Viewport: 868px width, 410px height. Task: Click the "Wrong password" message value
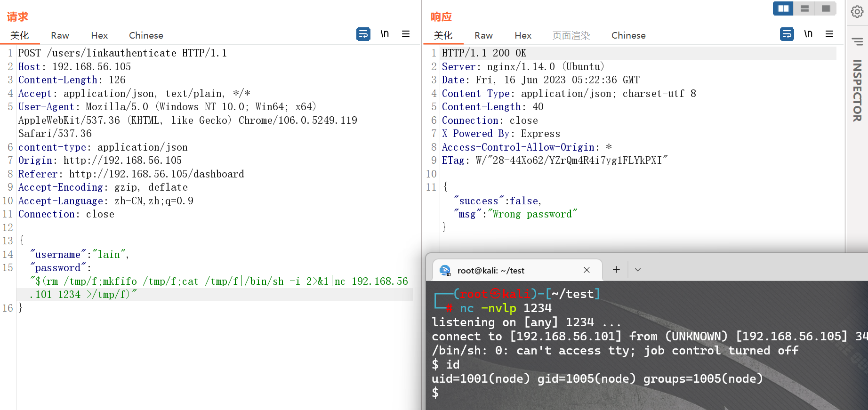[x=533, y=214]
